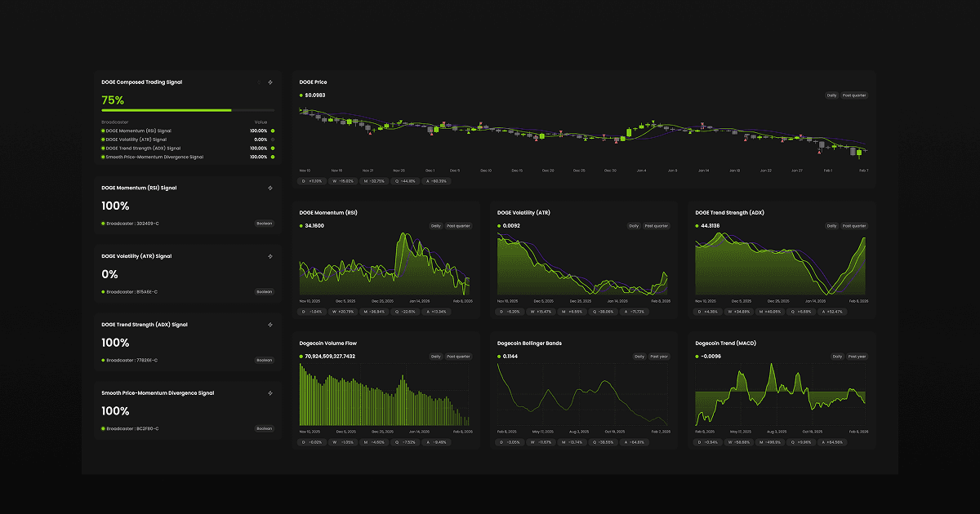Viewport: 980px width, 514px height.
Task: Select the M -4.60% pill under Dogecoin Volume Flow
Action: click(x=373, y=442)
